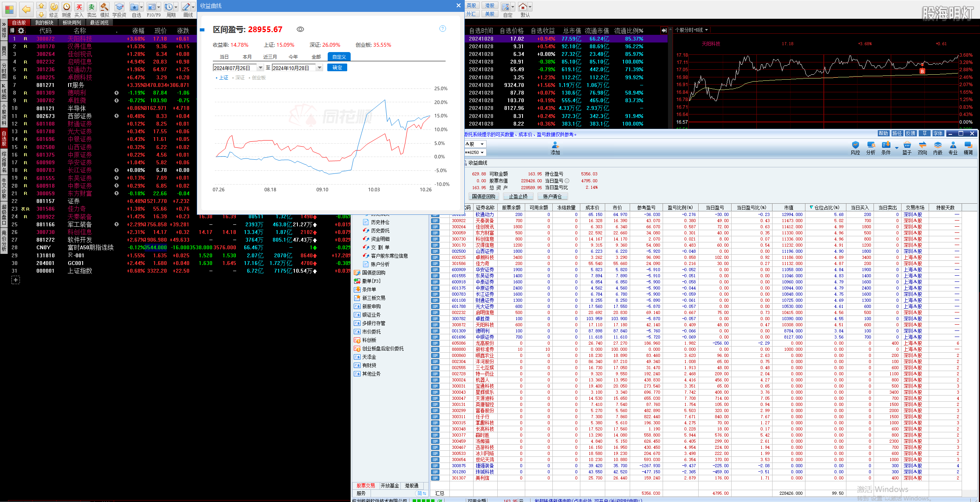Click the 国债逆回购 button
The height and width of the screenshot is (502, 980).
coord(483,196)
